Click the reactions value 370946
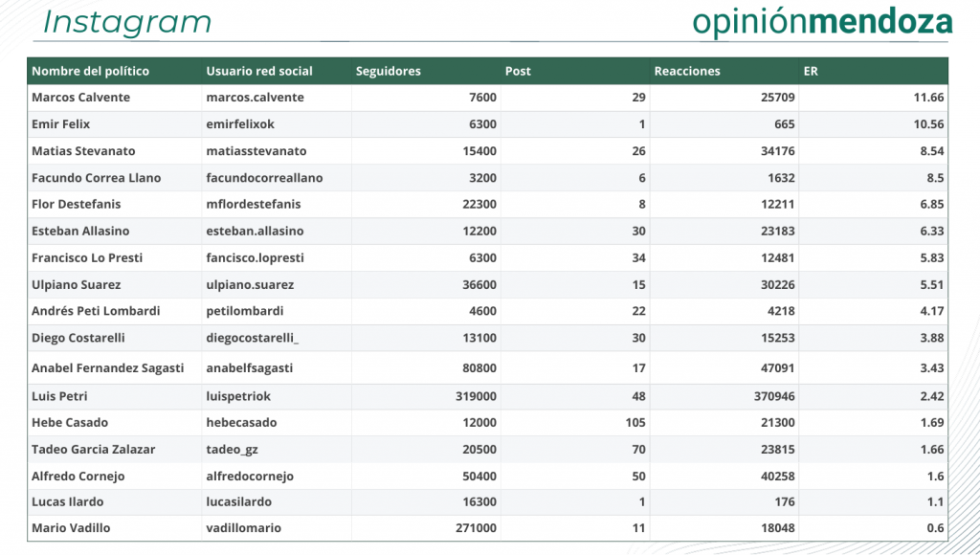980x555 pixels. 773,396
